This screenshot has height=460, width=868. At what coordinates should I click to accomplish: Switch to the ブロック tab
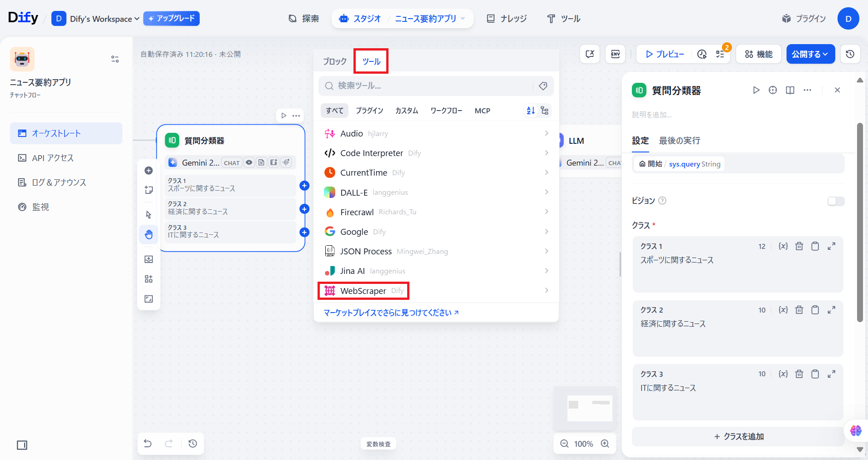point(334,61)
